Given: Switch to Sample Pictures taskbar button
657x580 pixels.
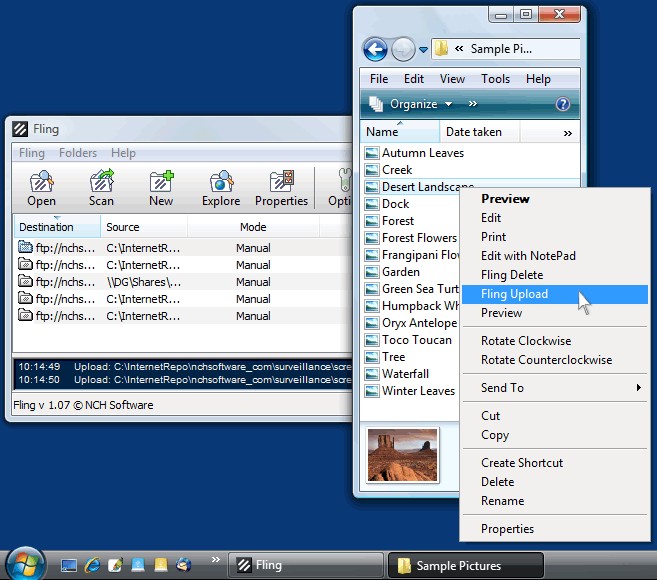Looking at the screenshot, I should pyautogui.click(x=466, y=565).
